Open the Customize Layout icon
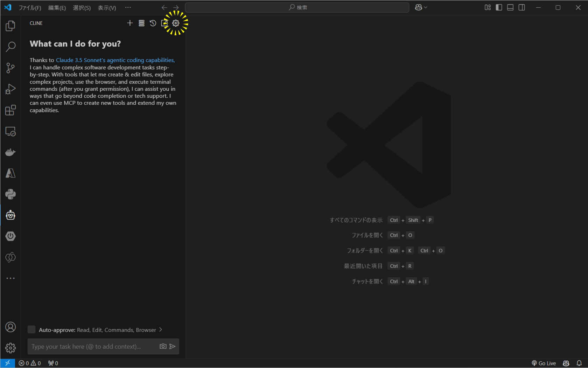 pyautogui.click(x=488, y=7)
